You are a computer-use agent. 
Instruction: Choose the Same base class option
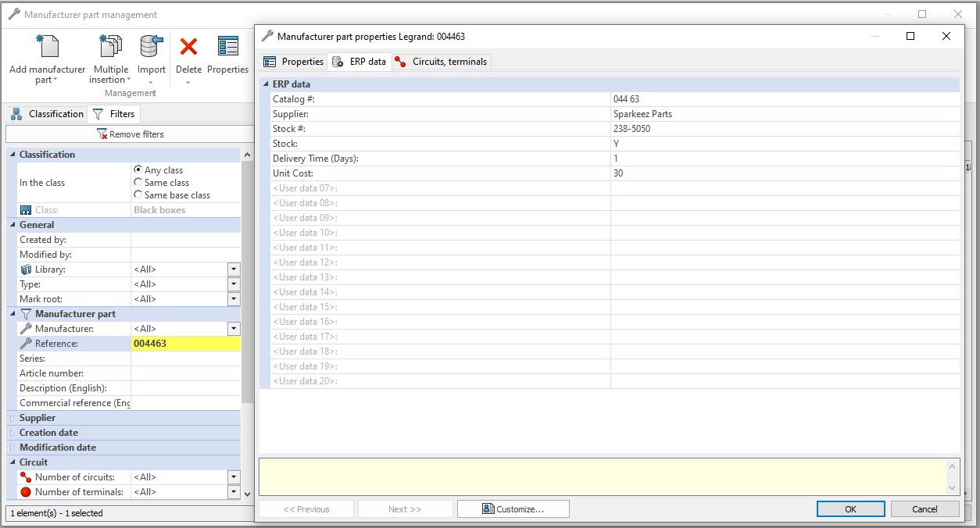click(x=138, y=194)
